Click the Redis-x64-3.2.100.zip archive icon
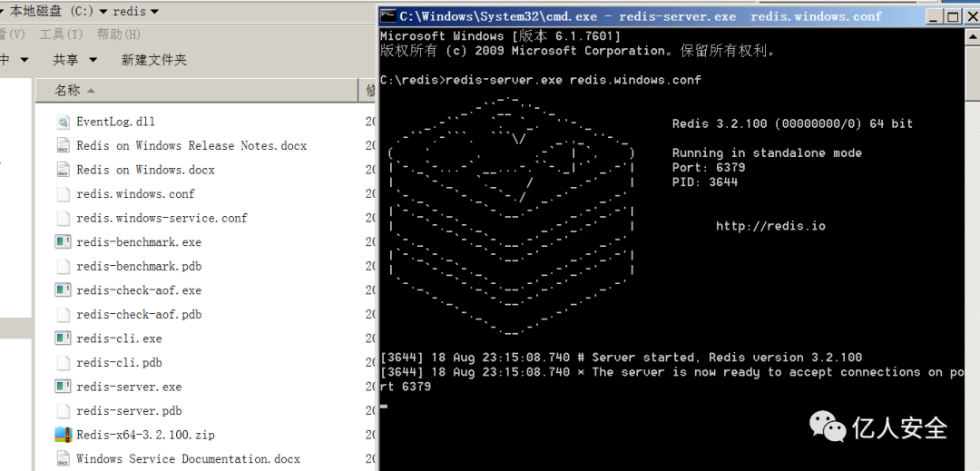The height and width of the screenshot is (471, 980). point(63,435)
